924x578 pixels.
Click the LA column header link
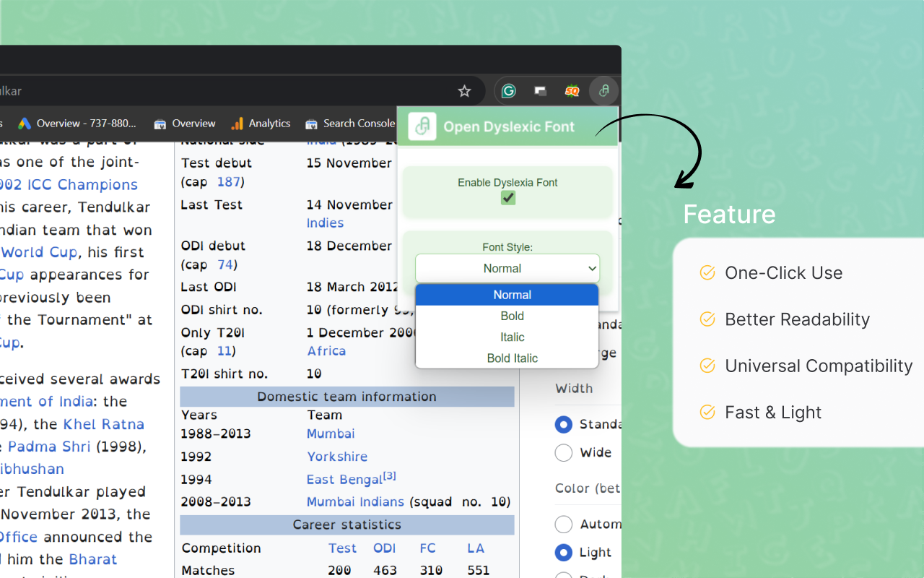476,548
